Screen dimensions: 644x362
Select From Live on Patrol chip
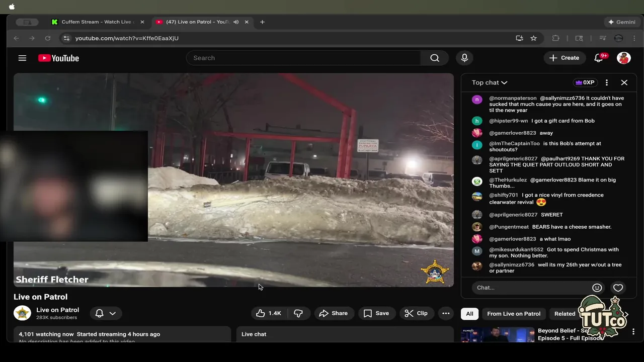[x=514, y=314]
